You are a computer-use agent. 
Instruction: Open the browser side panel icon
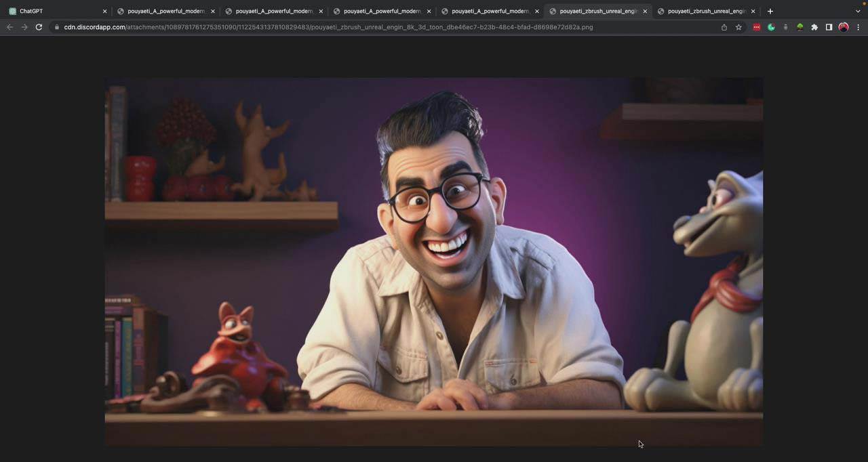[x=829, y=27]
